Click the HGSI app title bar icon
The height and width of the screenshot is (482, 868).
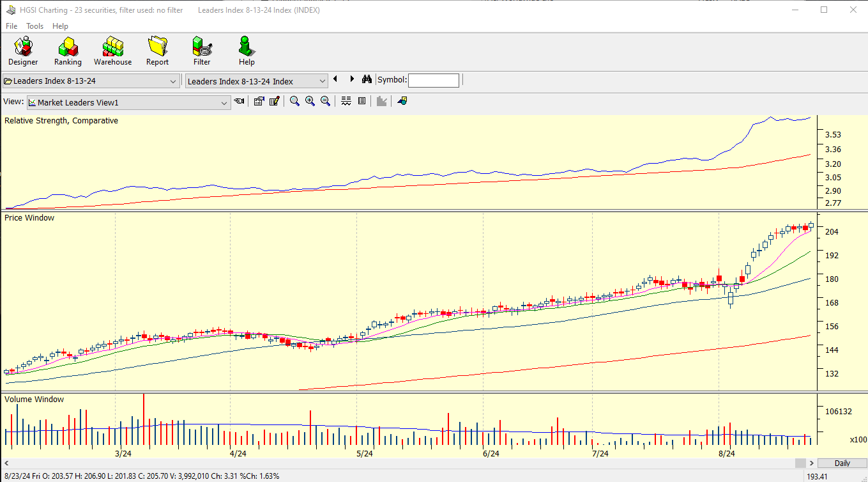pos(11,10)
